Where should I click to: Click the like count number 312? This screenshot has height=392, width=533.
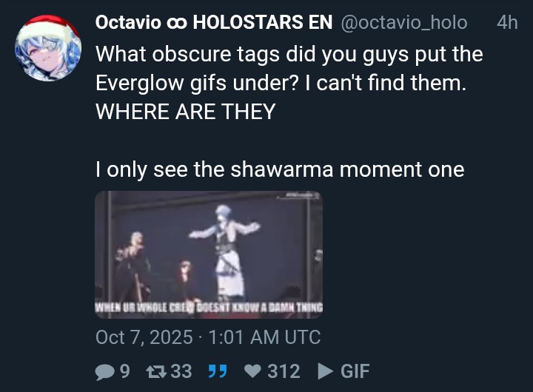(284, 371)
